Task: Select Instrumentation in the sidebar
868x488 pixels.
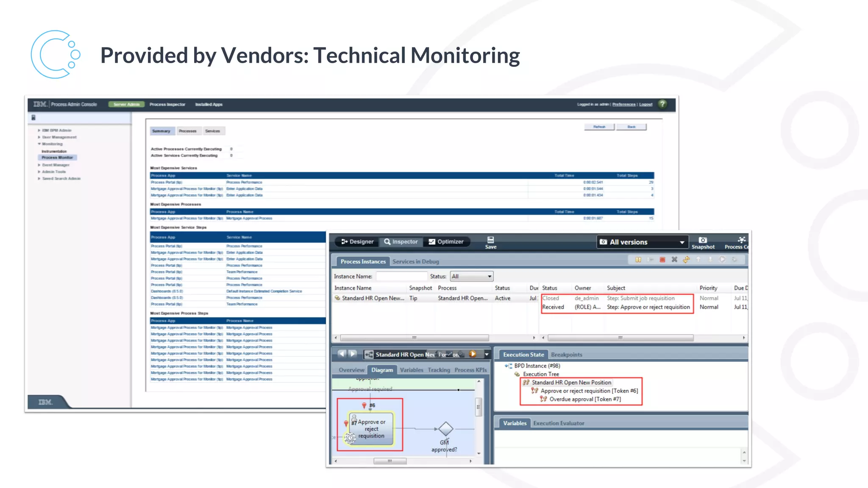Action: [x=54, y=151]
